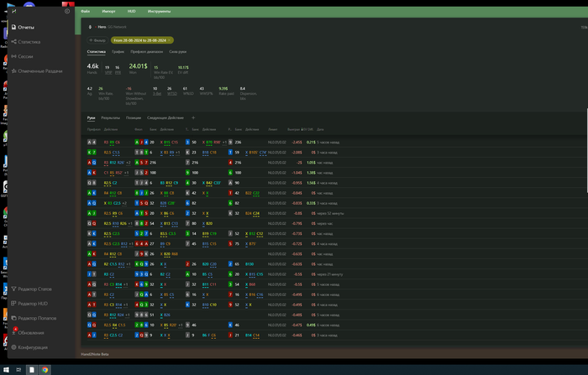Click the vertical scrollbar of hands table
Viewport: 588px width, 375px height.
pyautogui.click(x=587, y=150)
